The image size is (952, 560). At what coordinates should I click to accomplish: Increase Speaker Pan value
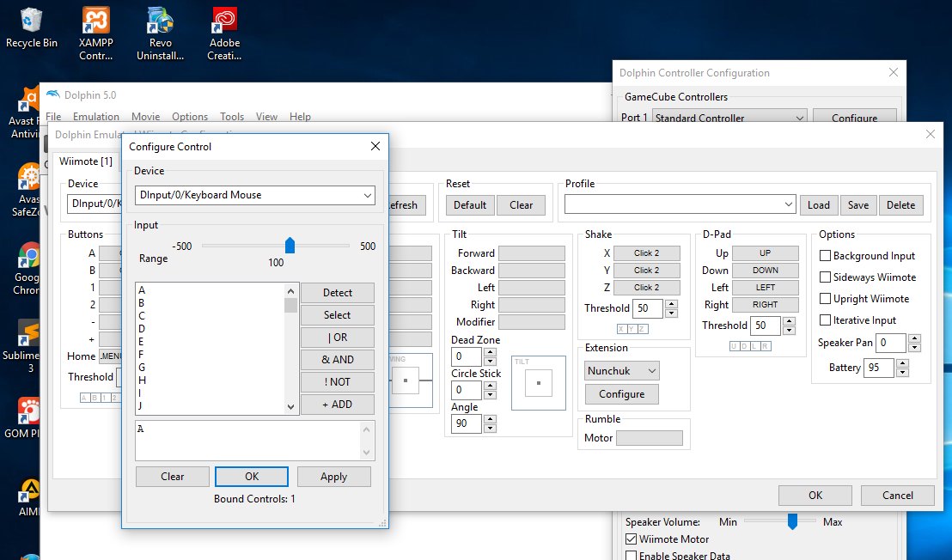[914, 338]
